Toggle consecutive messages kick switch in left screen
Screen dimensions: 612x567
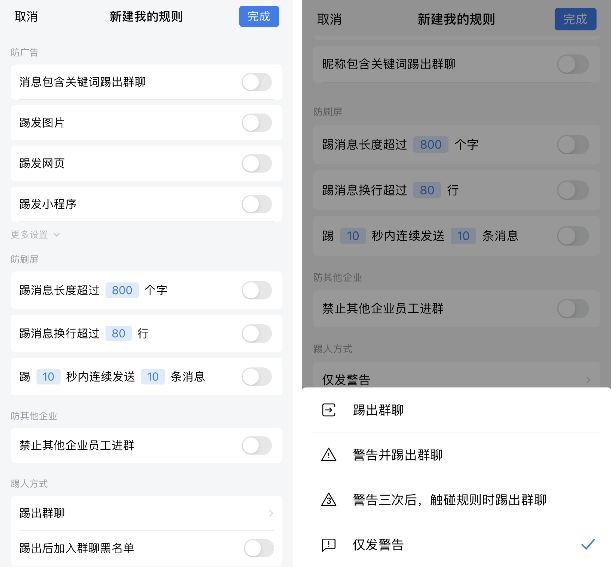[256, 377]
